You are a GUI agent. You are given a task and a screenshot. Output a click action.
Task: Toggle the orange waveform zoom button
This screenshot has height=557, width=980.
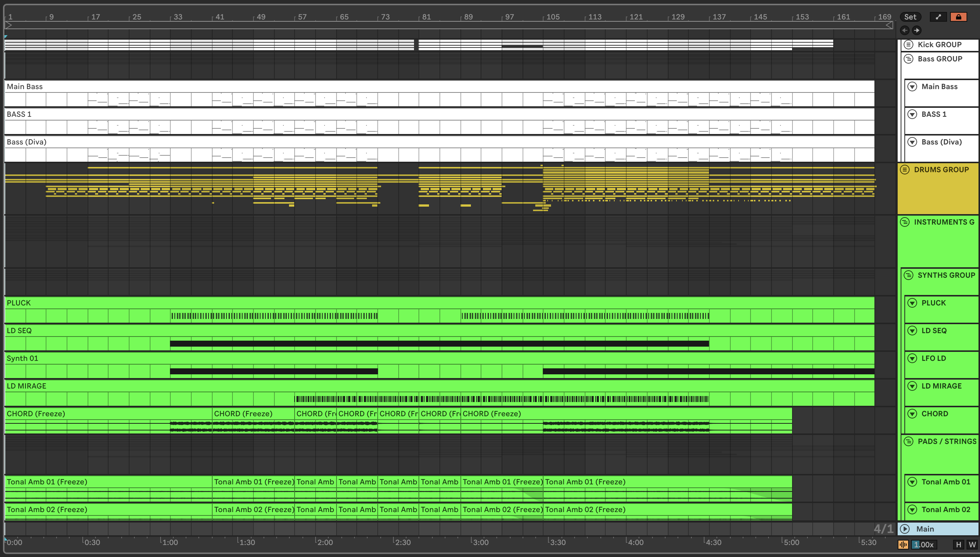coord(903,544)
